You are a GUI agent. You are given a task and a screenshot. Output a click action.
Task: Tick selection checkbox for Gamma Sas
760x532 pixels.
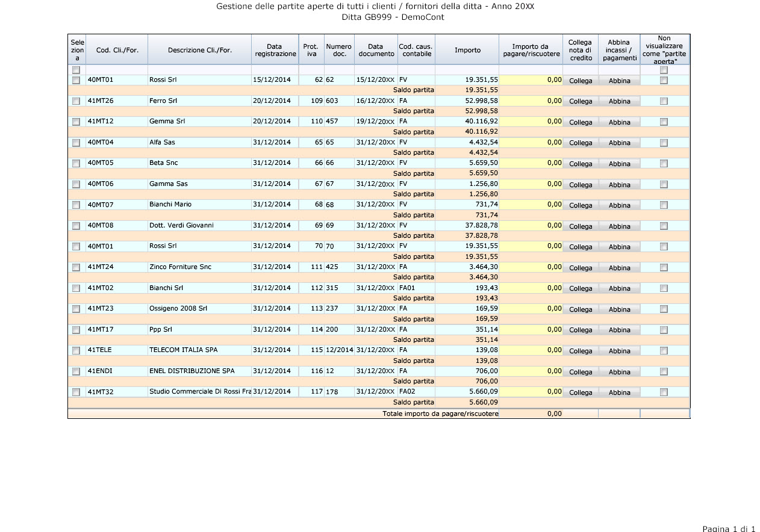[x=76, y=184]
